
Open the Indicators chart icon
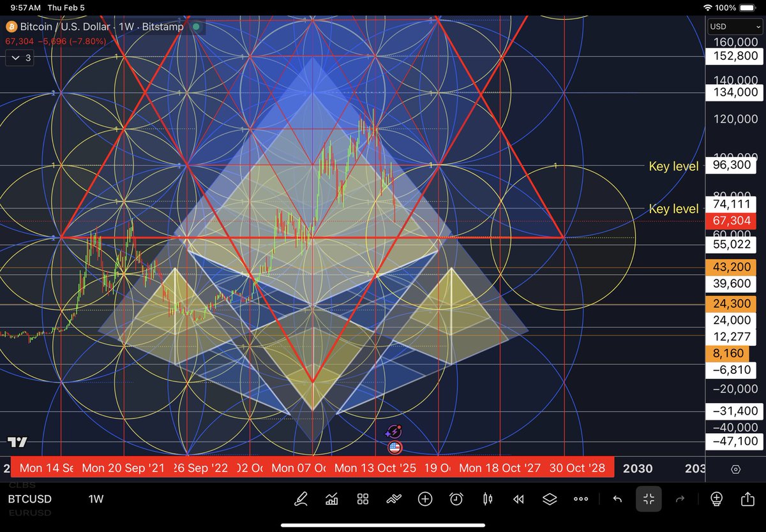coord(331,499)
